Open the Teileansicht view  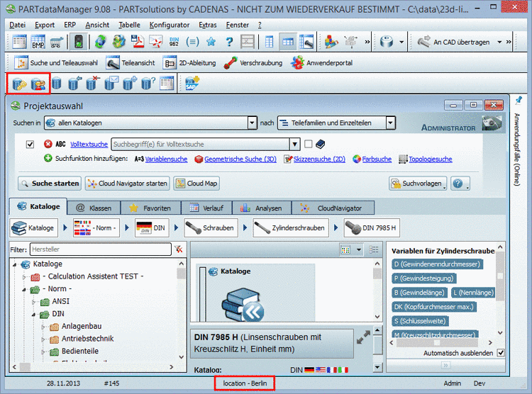(x=130, y=63)
